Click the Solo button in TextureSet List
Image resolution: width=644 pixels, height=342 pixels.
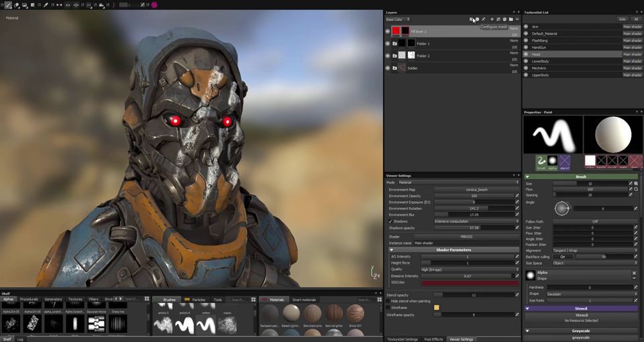pyautogui.click(x=623, y=19)
